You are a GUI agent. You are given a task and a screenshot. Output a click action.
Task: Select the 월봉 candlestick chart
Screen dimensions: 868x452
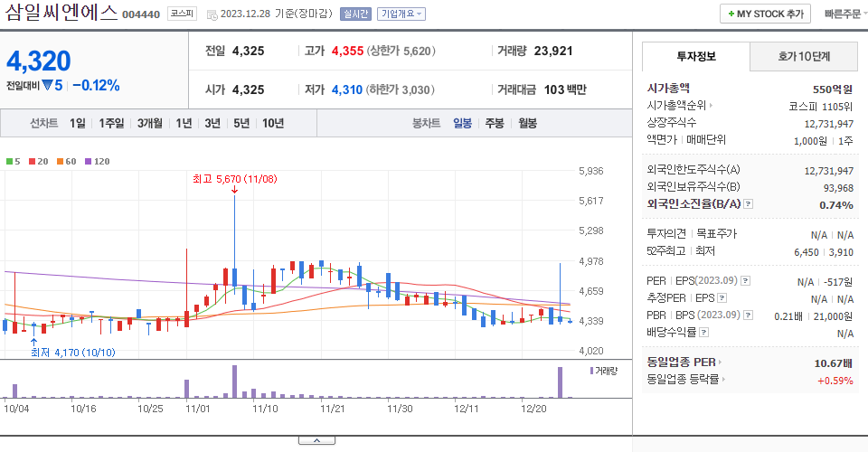pyautogui.click(x=527, y=123)
